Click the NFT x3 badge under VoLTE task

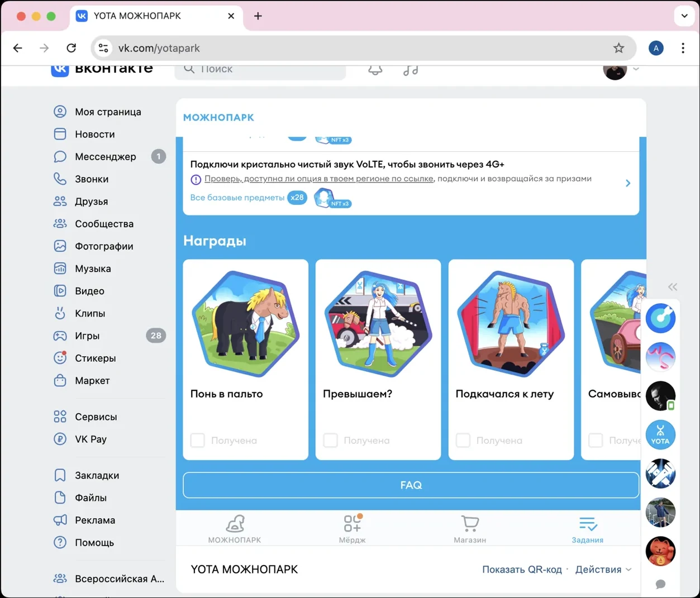(333, 199)
